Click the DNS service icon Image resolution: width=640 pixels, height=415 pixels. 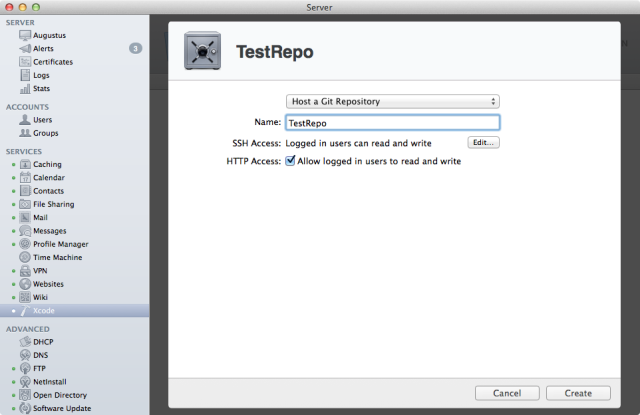click(25, 355)
